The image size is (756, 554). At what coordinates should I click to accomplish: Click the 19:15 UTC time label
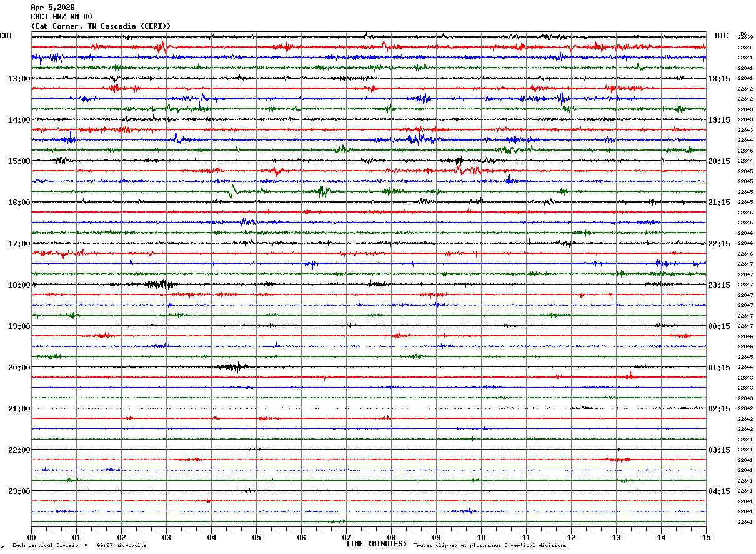(x=719, y=120)
